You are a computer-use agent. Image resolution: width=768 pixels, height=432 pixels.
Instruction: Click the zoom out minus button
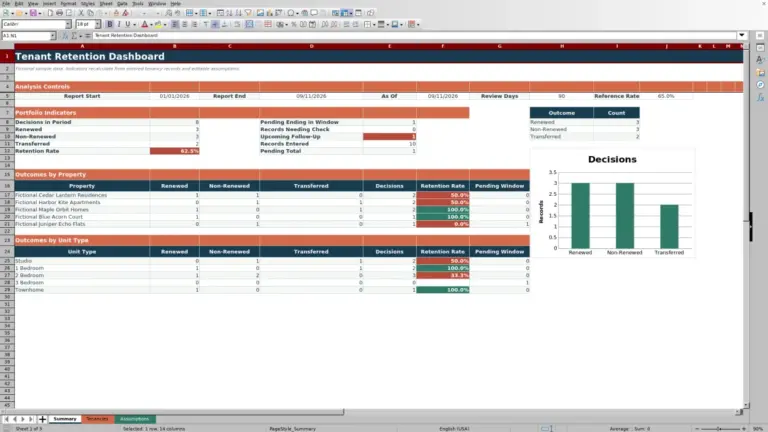697,429
